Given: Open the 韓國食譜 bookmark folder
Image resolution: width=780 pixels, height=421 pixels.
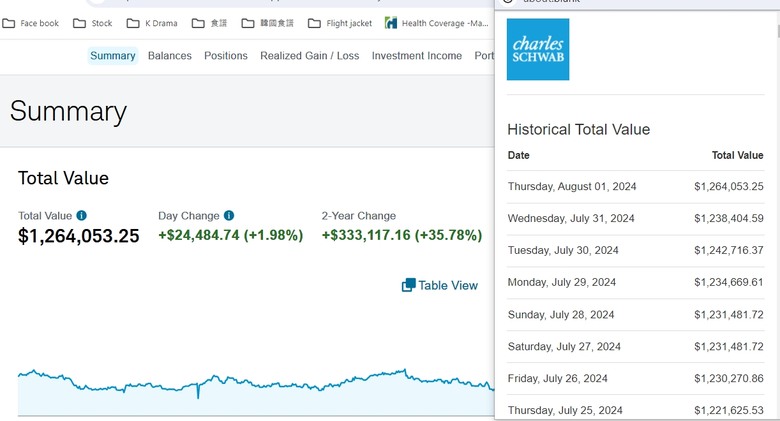Looking at the screenshot, I should point(268,23).
